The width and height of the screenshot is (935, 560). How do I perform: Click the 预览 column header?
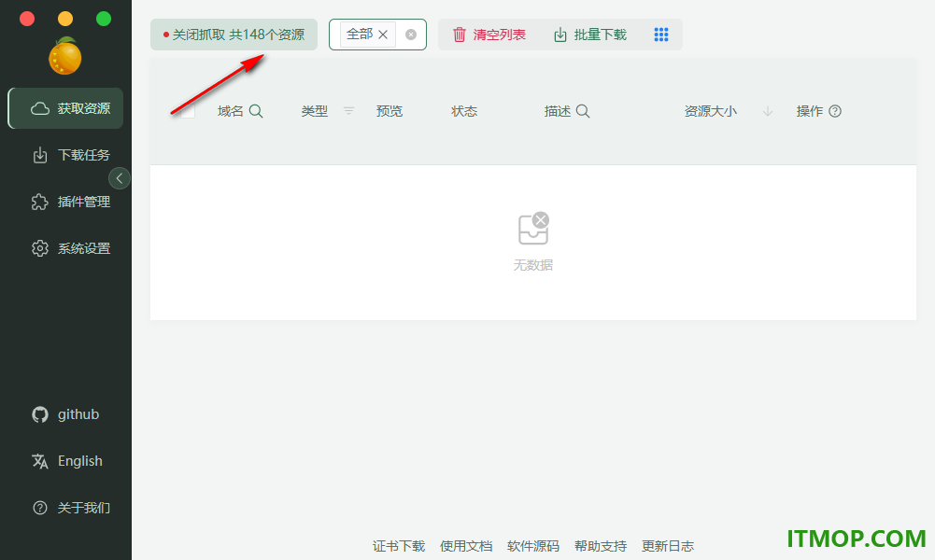[390, 111]
